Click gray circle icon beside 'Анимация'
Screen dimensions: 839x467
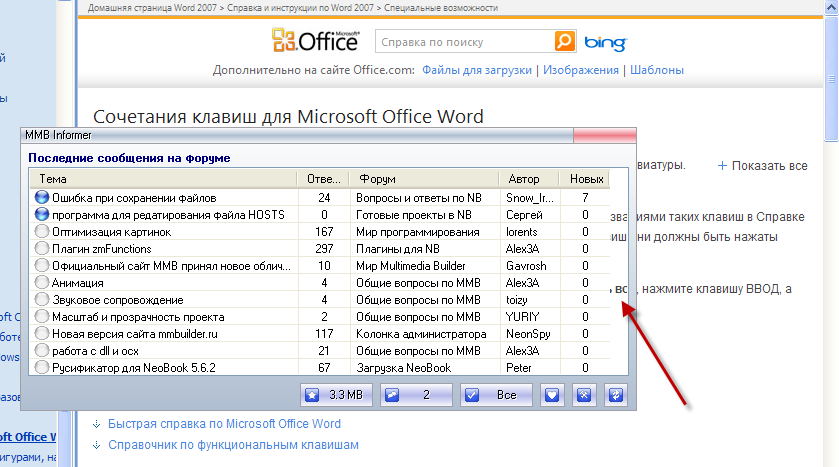[42, 282]
